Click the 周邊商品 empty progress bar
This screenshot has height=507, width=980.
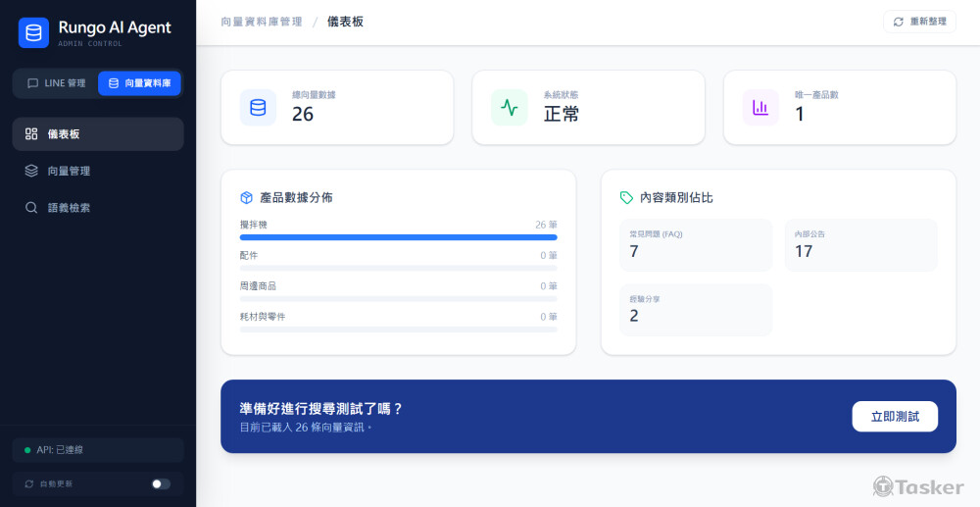coord(399,299)
